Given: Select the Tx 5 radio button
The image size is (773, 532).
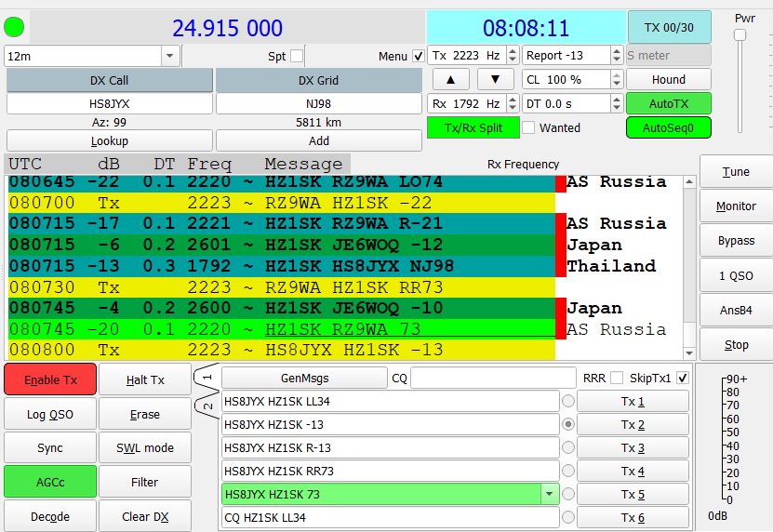Looking at the screenshot, I should coord(568,494).
